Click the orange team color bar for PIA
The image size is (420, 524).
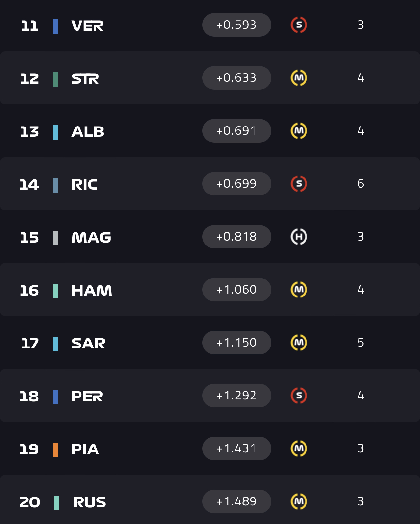[x=55, y=450]
